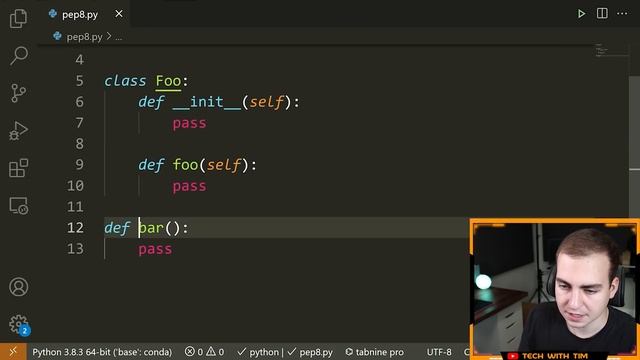The width and height of the screenshot is (640, 360).
Task: Open the tabnine pro status item
Action: [374, 352]
